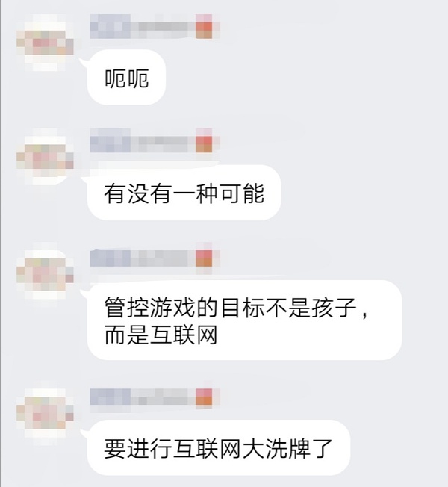Open the avatar beside the 呃呃 message
The width and height of the screenshot is (448, 487).
tap(45, 43)
